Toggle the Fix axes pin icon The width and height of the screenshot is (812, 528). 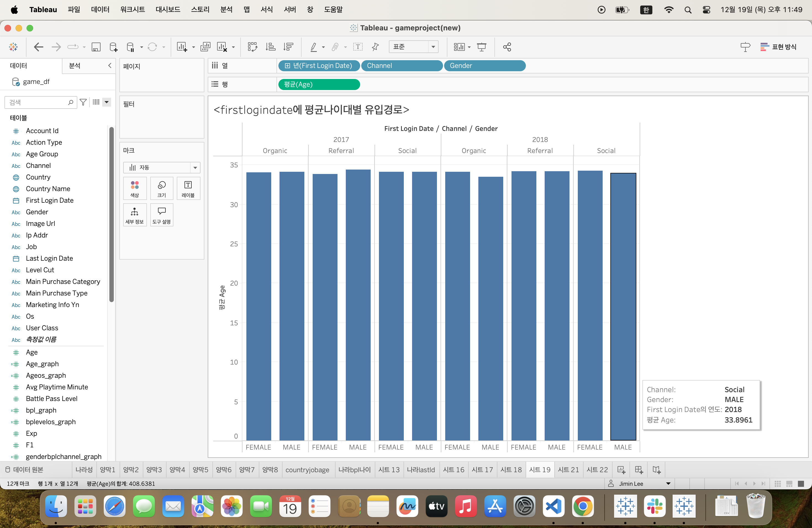[375, 47]
